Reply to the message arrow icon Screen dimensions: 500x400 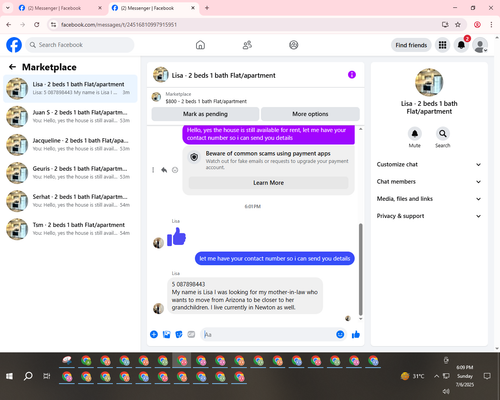pos(164,170)
